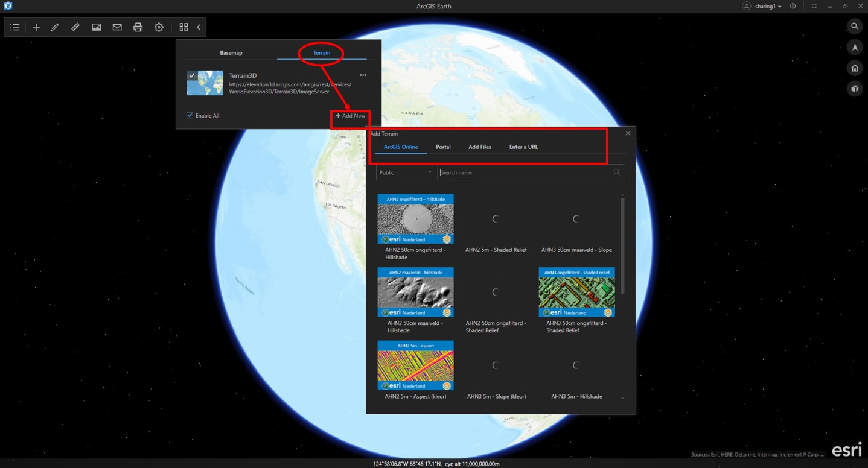Click the Print icon in toolbar

pyautogui.click(x=138, y=27)
